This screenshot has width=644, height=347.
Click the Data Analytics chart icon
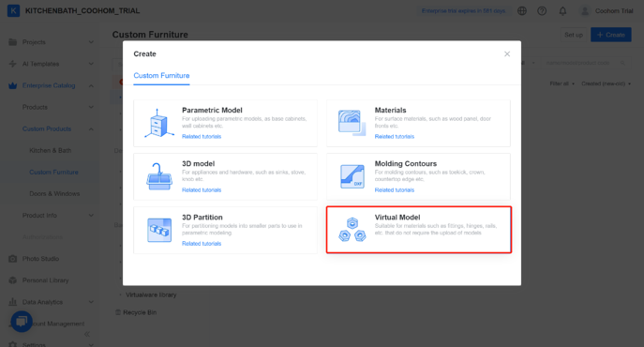[13, 302]
